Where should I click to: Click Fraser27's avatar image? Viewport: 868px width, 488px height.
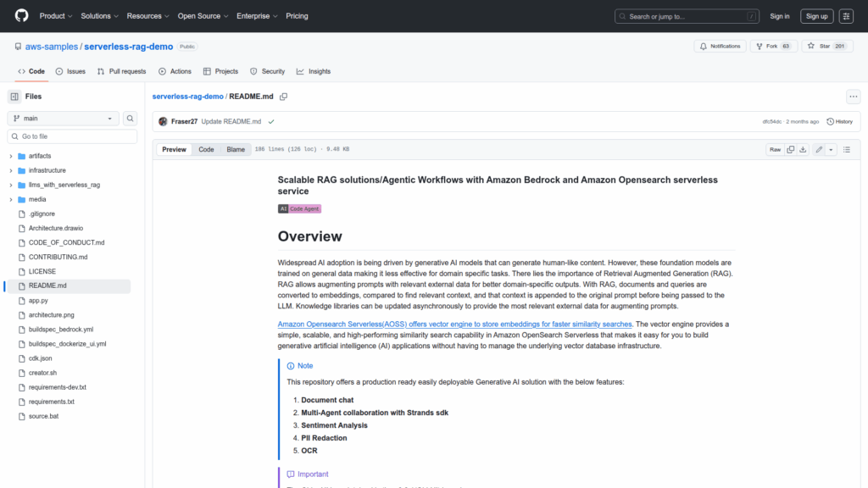coord(163,122)
